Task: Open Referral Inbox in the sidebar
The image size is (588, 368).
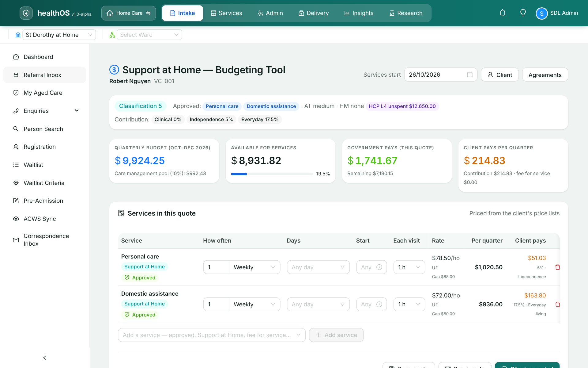Action: click(45, 75)
